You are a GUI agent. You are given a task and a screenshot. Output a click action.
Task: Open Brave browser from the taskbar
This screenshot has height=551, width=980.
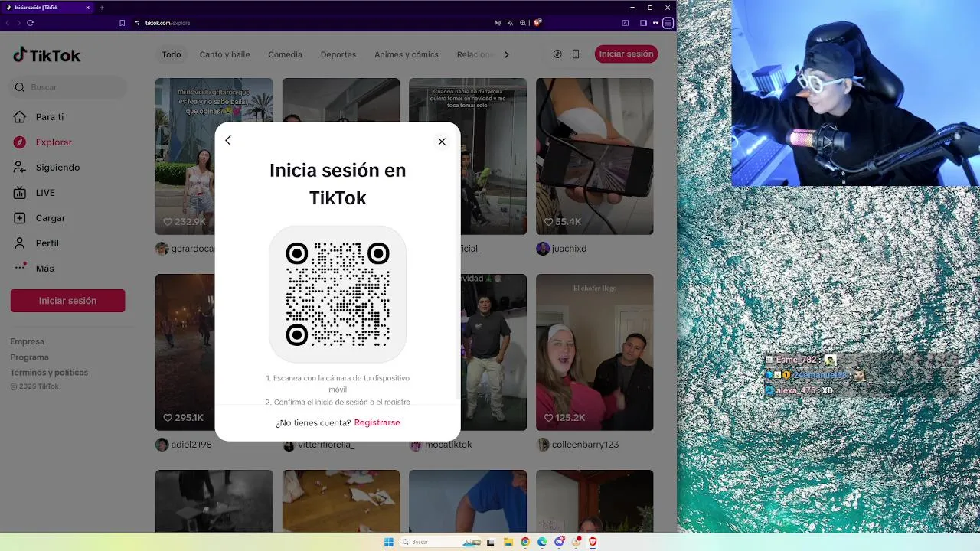593,542
